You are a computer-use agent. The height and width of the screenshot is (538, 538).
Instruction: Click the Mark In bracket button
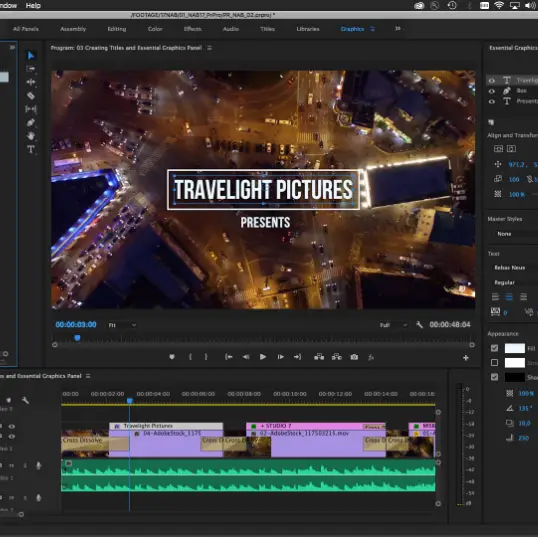(190, 357)
